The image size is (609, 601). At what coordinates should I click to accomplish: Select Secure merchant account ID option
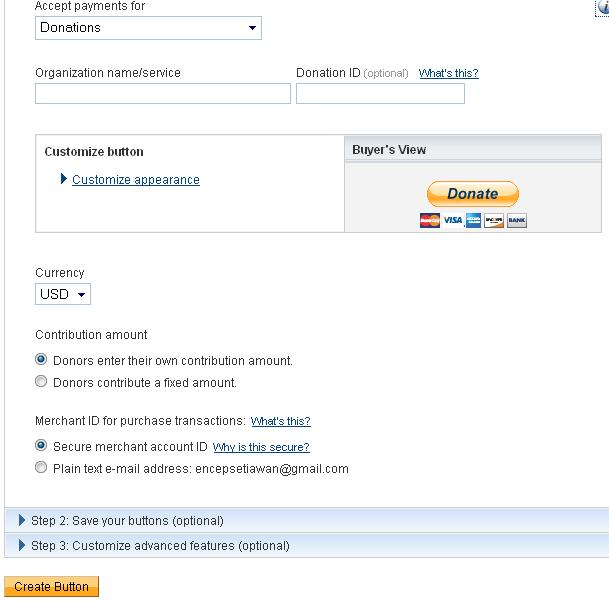(41, 445)
